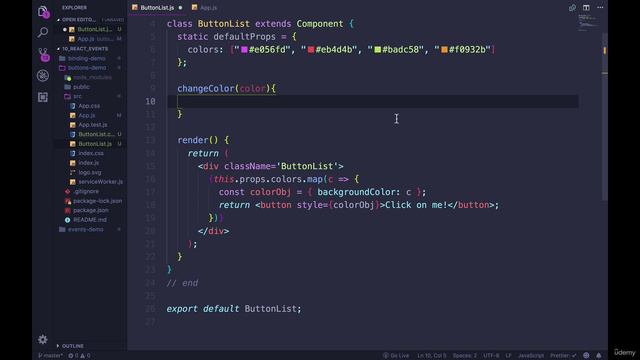
Task: Click the unsaved dot on ButtonList.js tab
Action: [180, 8]
